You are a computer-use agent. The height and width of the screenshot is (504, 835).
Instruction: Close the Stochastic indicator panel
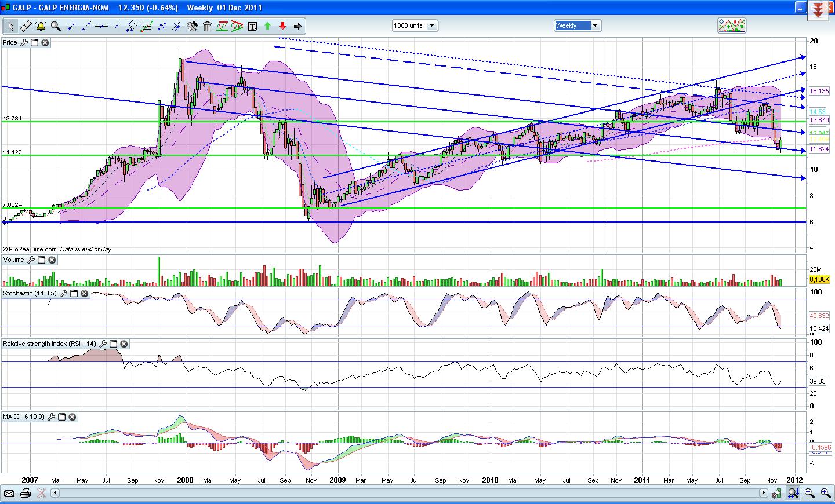click(x=84, y=294)
